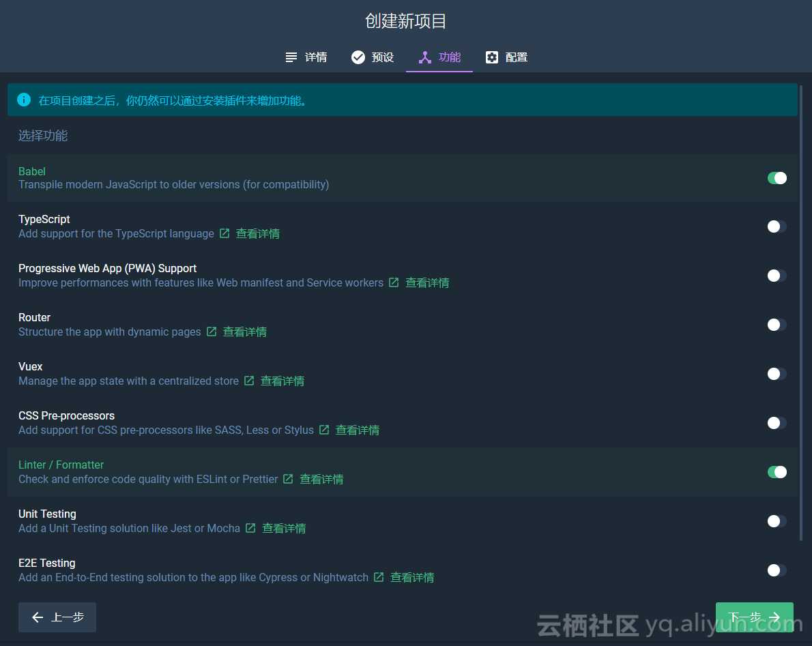Enable TypeScript support
This screenshot has height=646, width=812.
(x=776, y=226)
